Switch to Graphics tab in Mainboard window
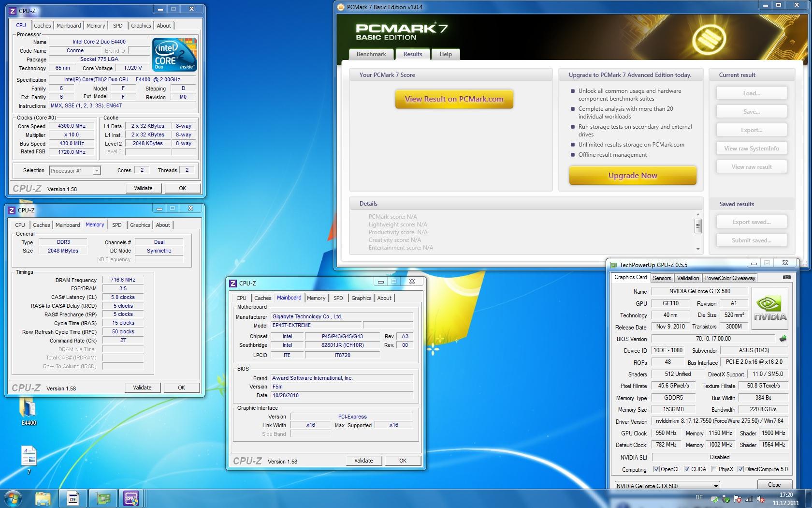This screenshot has height=508, width=812. coord(362,298)
